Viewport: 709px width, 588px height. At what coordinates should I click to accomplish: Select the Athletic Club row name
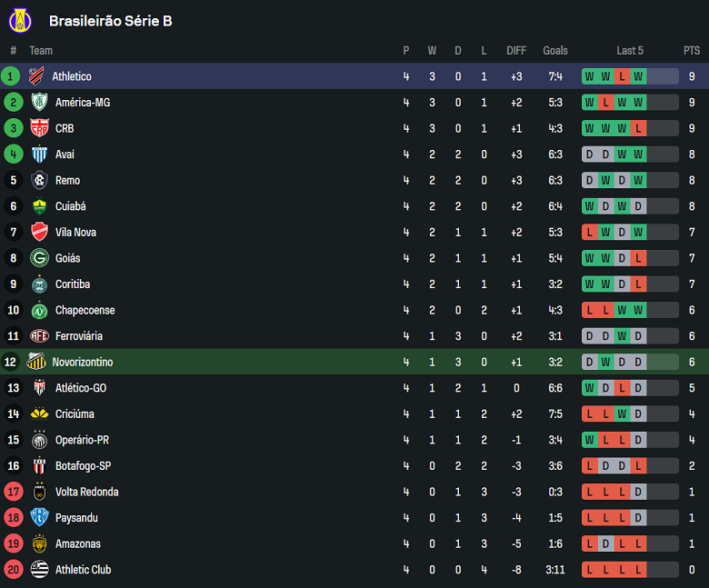click(85, 570)
